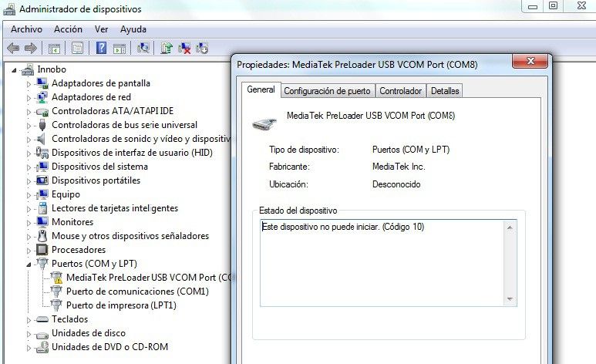596x364 pixels.
Task: Click the Mouse devices icon
Action: (x=42, y=236)
